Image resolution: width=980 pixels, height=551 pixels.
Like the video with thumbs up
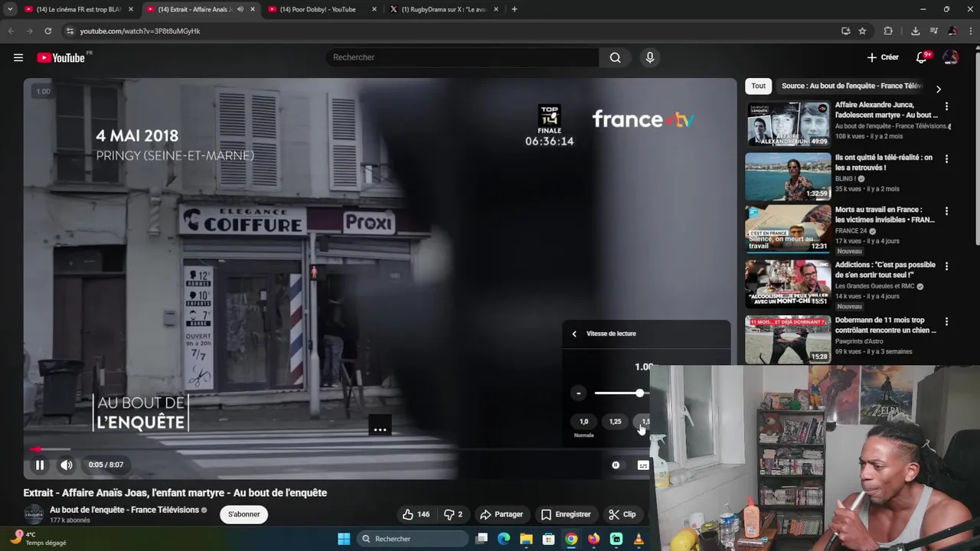tap(416, 514)
